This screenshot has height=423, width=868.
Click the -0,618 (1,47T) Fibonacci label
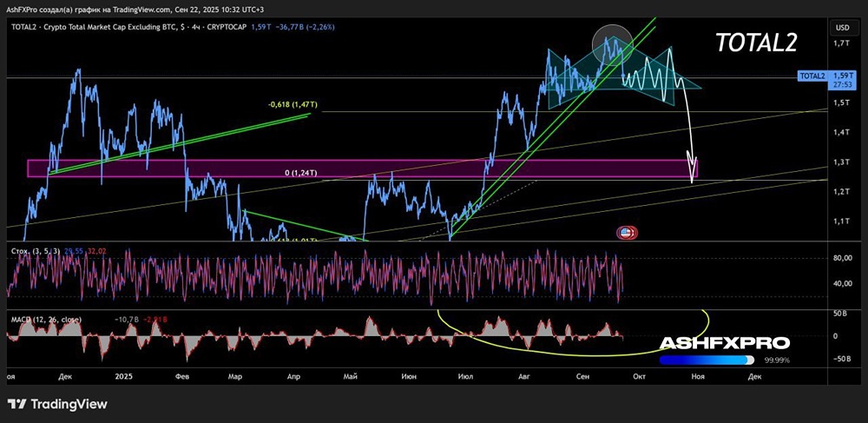pos(293,104)
